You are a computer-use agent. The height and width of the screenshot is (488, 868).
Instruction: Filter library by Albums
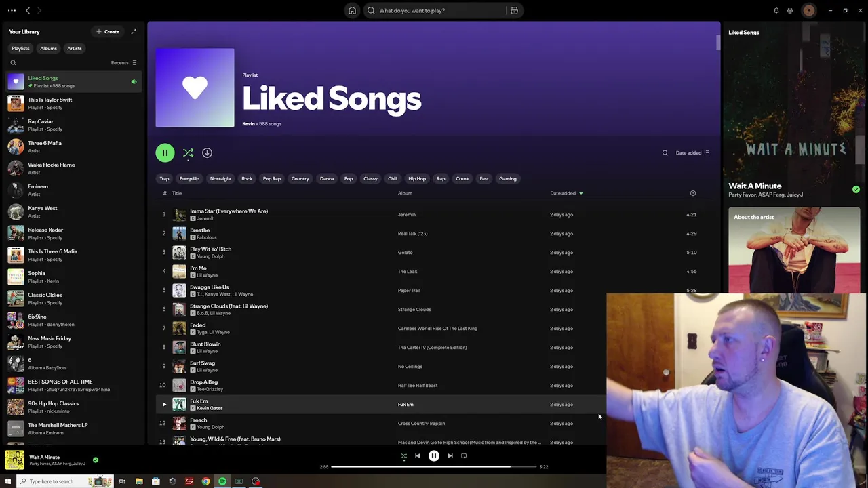coord(48,48)
